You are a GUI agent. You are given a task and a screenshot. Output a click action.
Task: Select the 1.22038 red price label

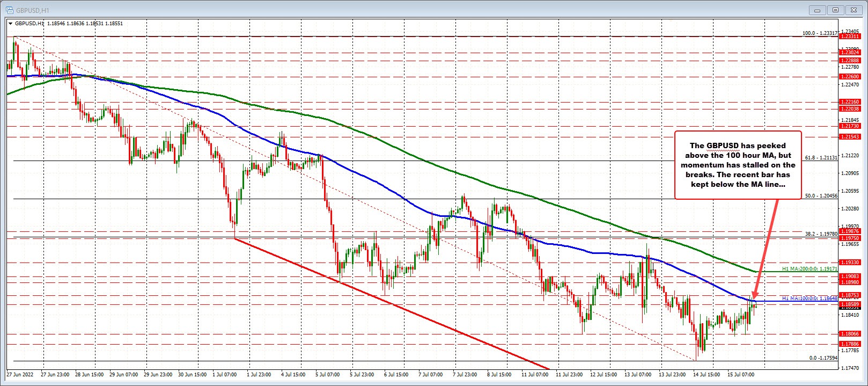click(x=850, y=108)
